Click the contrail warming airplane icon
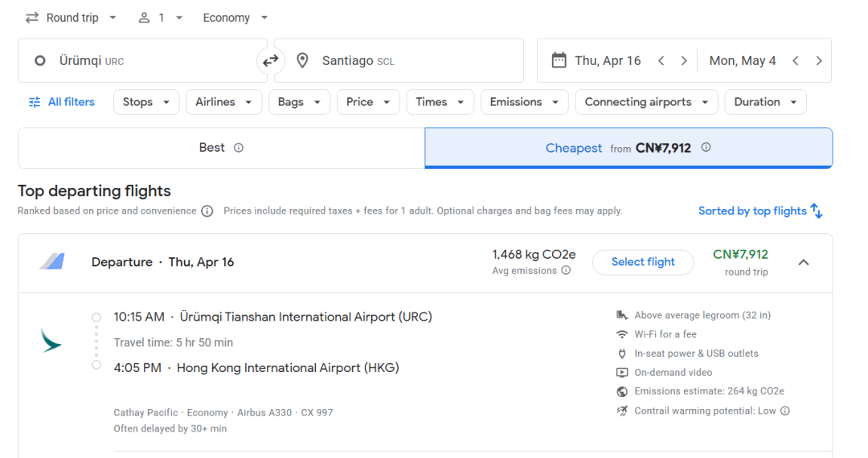The width and height of the screenshot is (868, 458). coord(622,411)
